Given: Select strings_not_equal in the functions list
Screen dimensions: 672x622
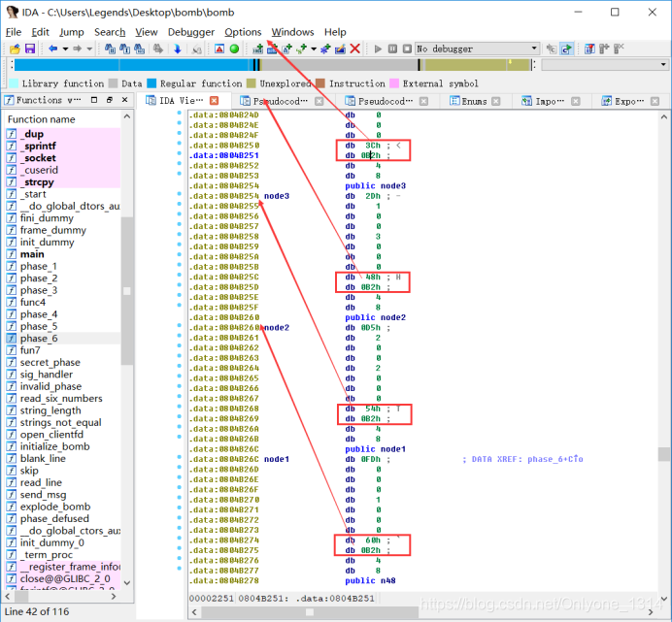Looking at the screenshot, I should [62, 422].
